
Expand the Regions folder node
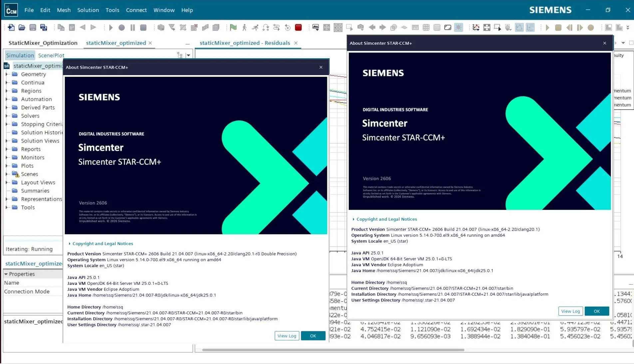7,91
